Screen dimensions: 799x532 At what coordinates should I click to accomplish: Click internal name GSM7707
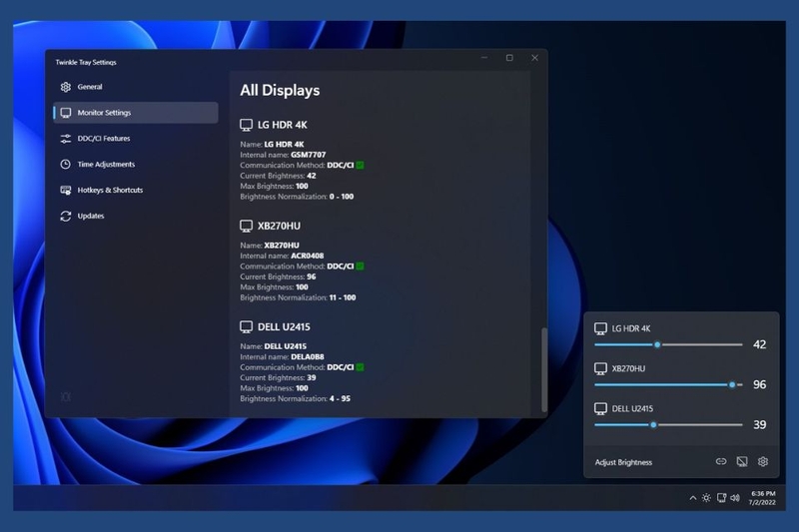tap(309, 155)
